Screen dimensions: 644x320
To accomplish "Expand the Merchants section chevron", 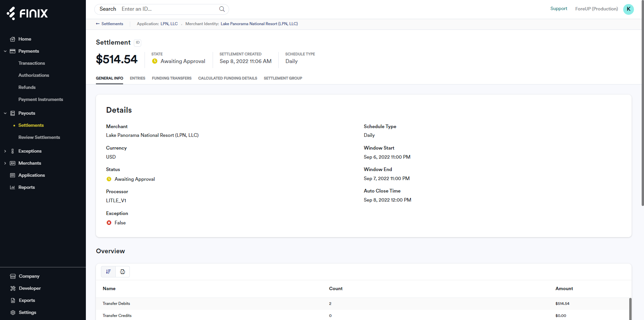I will tap(5, 163).
